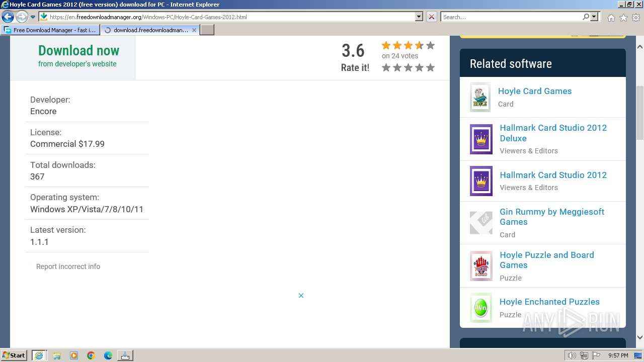Open Hoyle Card Games link
644x362 pixels.
tap(535, 91)
